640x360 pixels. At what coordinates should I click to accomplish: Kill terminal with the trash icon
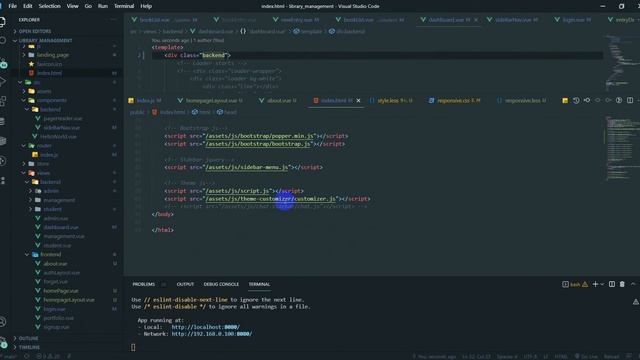(622, 284)
